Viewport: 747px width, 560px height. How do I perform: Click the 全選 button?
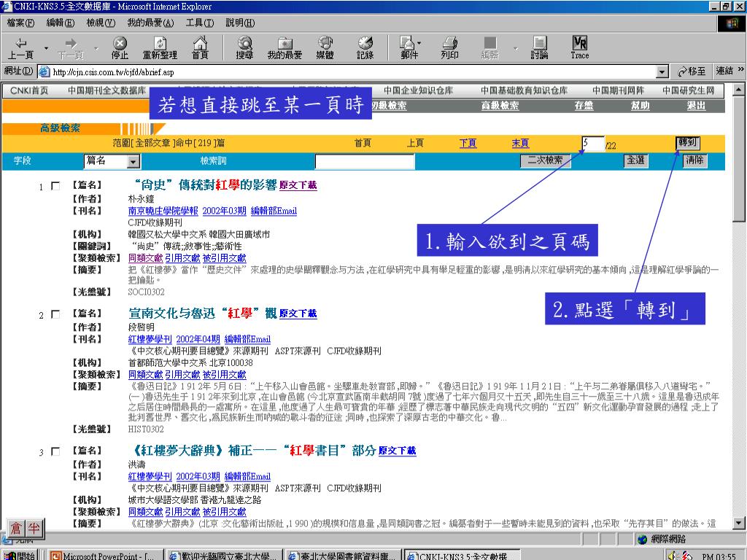636,160
